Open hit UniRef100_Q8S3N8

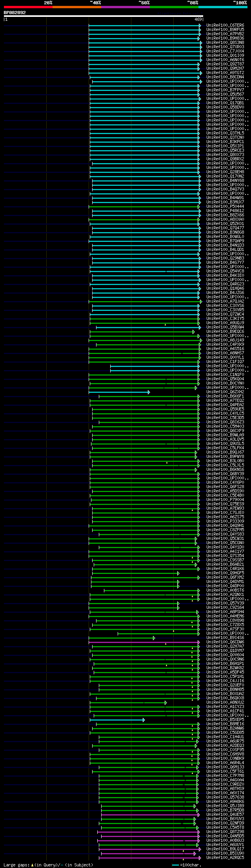[x=225, y=43]
